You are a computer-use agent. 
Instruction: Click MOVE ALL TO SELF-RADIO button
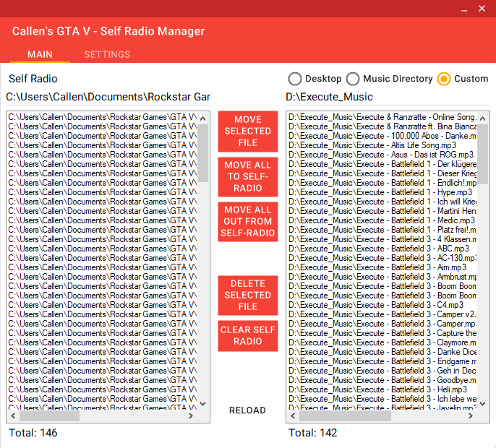coord(248,177)
